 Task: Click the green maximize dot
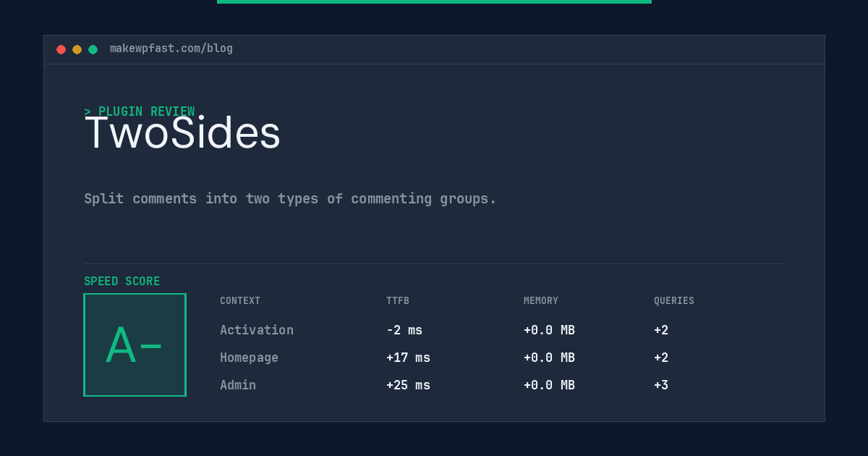click(93, 49)
